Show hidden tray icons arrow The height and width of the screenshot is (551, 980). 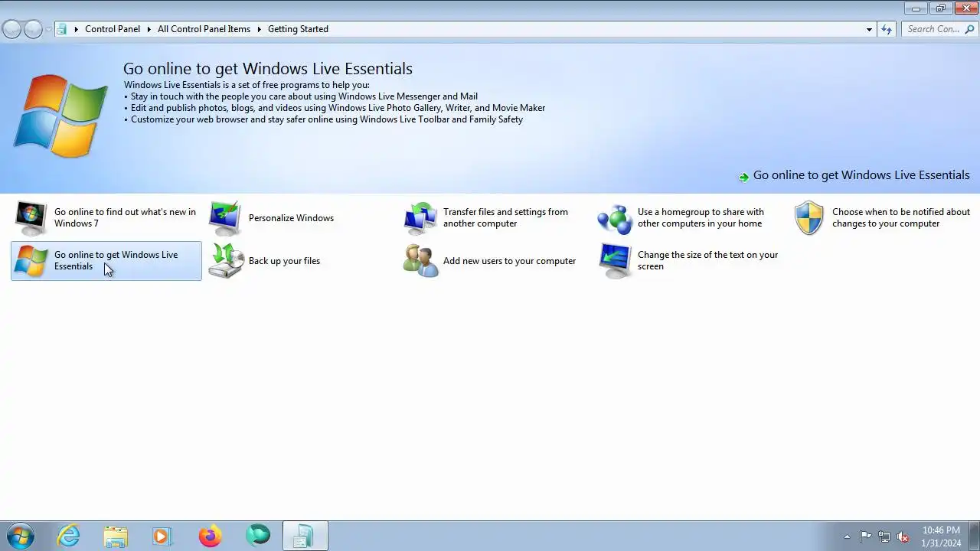[847, 536]
